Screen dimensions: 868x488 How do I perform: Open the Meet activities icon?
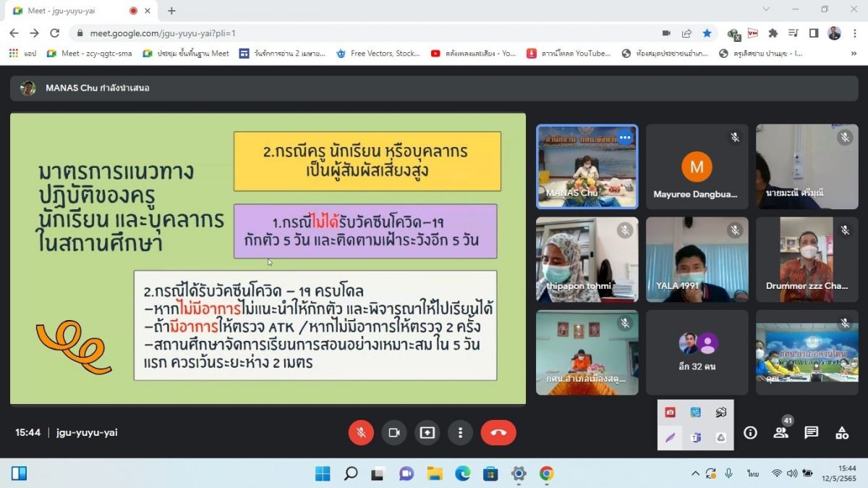point(842,433)
